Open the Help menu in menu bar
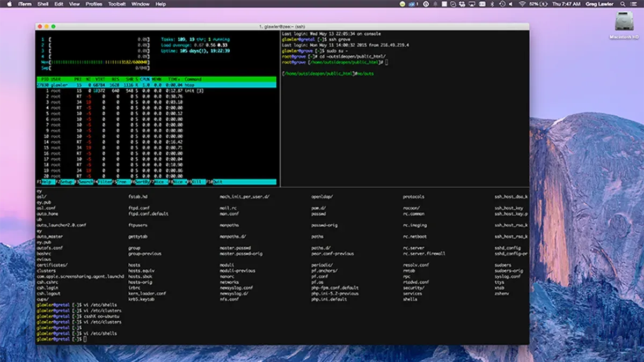Screen dimensions: 644x362 coord(160,4)
